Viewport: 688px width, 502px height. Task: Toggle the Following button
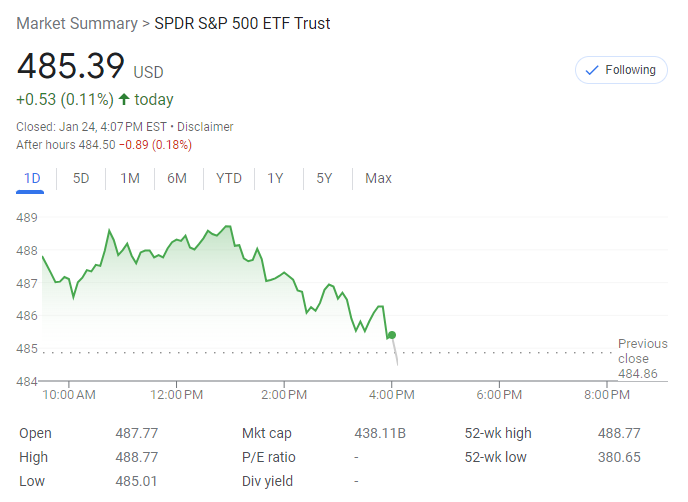pos(621,70)
